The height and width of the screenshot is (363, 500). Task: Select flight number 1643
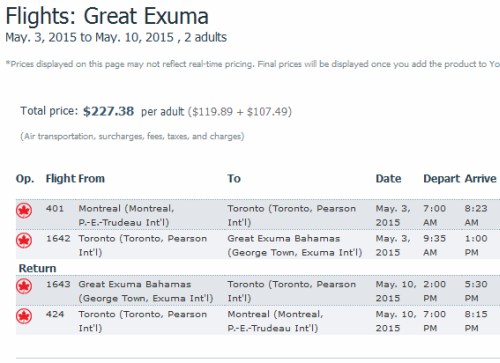[x=58, y=284]
